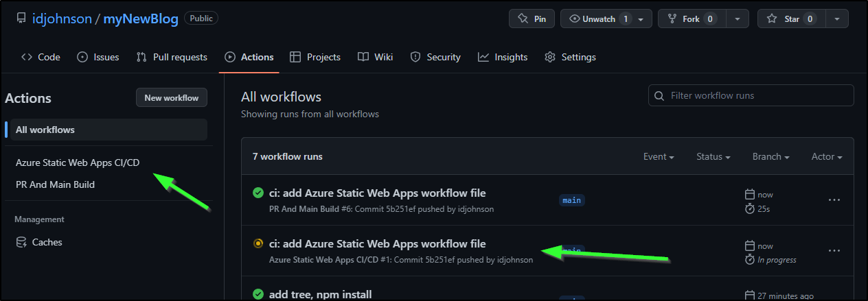Select the Actions tab
868x301 pixels.
pos(249,57)
